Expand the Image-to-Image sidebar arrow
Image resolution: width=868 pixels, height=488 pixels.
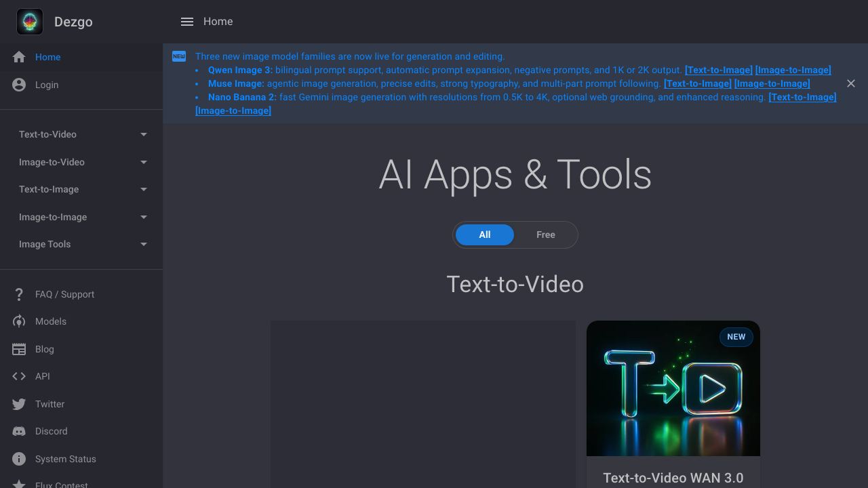(x=144, y=217)
